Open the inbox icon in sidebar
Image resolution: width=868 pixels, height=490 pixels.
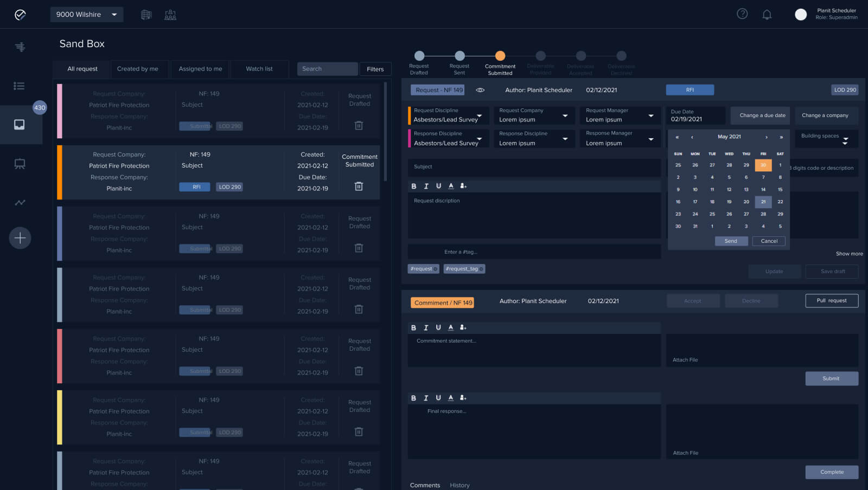coord(20,125)
